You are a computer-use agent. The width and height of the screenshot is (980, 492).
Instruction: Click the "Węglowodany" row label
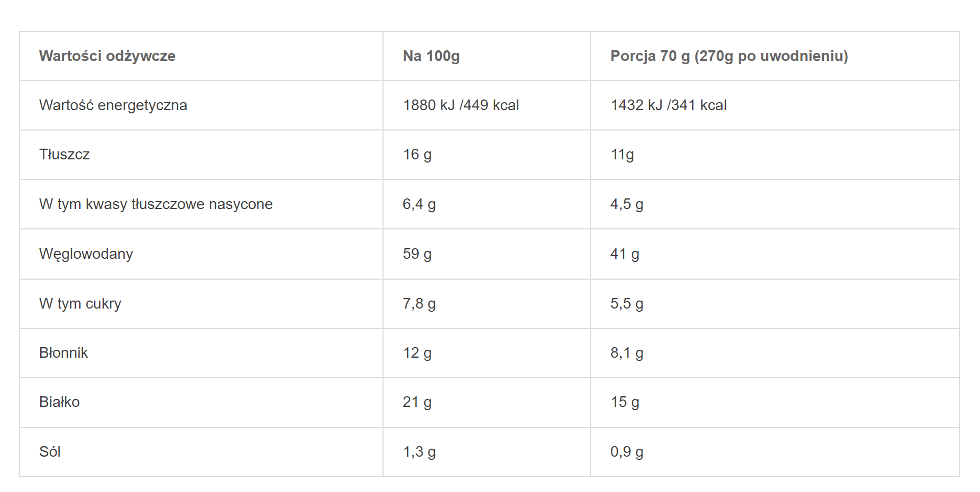point(86,254)
